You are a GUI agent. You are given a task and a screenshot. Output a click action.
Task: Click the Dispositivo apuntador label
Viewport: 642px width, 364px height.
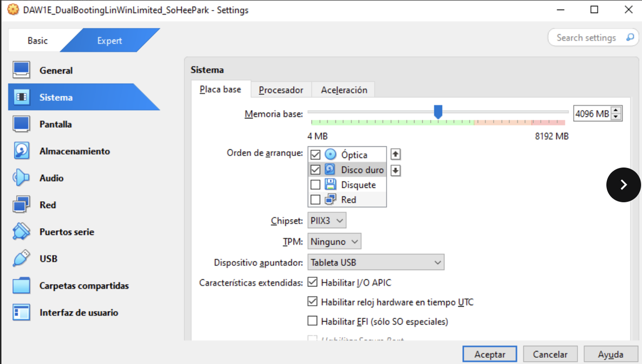(259, 263)
